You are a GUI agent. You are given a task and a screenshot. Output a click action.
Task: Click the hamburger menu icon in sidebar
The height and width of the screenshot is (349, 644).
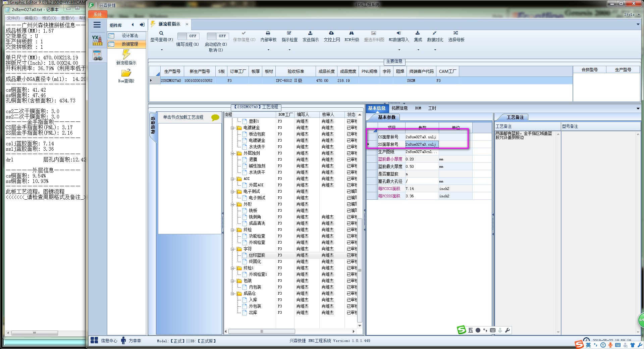97,25
